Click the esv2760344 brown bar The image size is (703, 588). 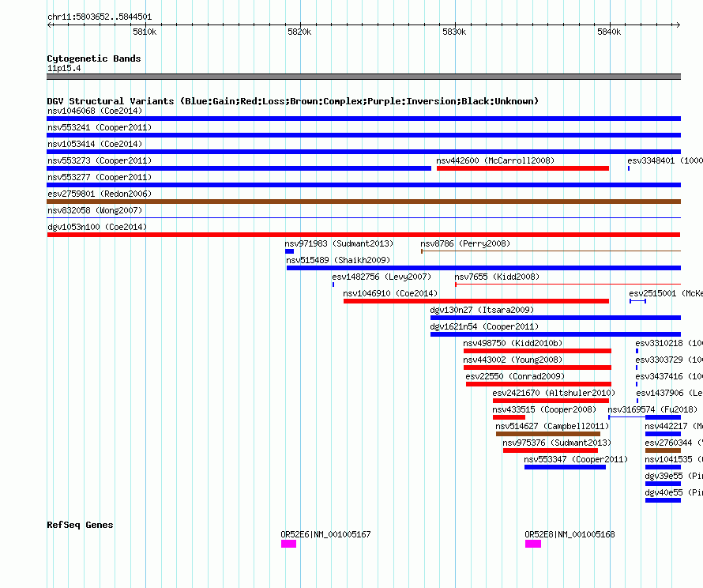[x=663, y=450]
